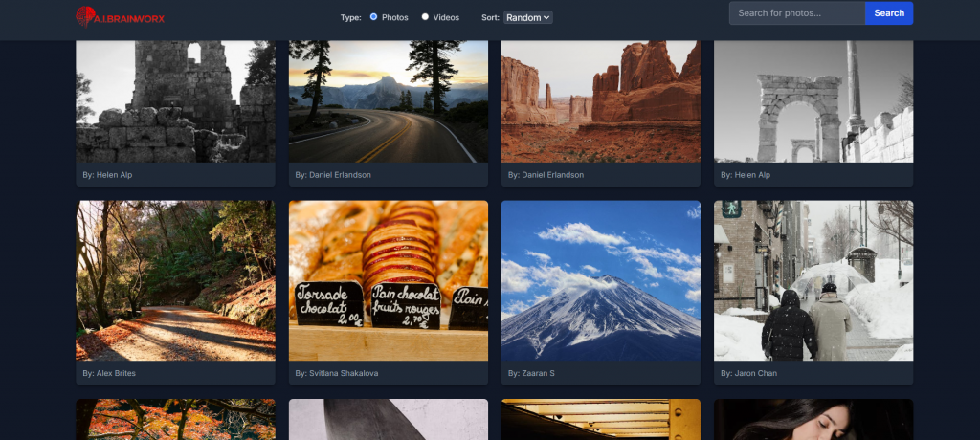This screenshot has width=980, height=440.
Task: Open the red desert rock formations photo
Action: 600,100
